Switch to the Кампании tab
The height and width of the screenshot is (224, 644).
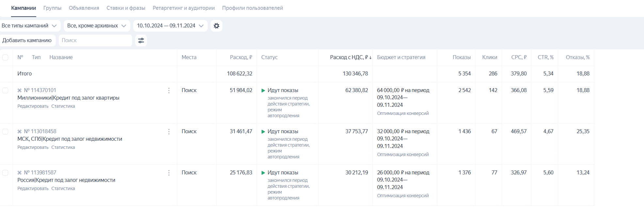24,8
